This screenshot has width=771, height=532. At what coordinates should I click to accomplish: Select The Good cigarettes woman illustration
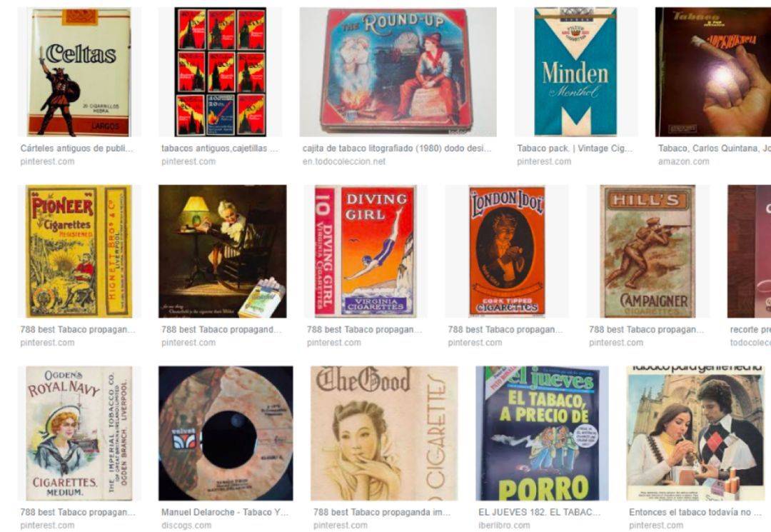[x=384, y=433]
